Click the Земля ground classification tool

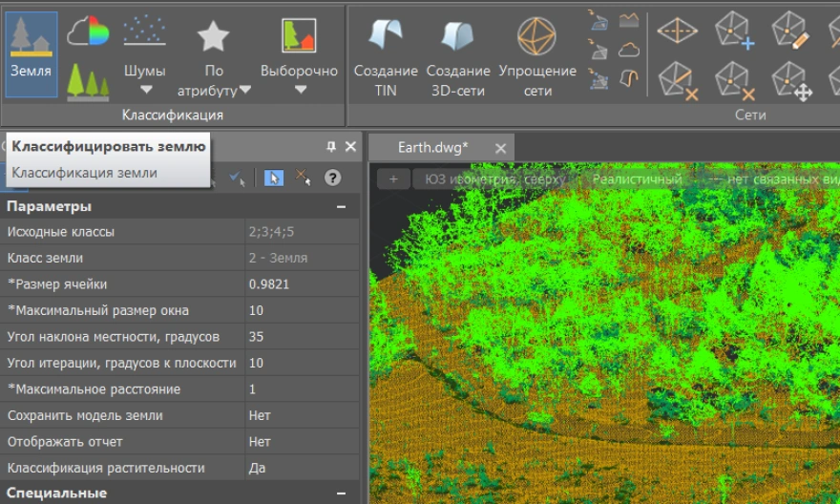tap(31, 52)
